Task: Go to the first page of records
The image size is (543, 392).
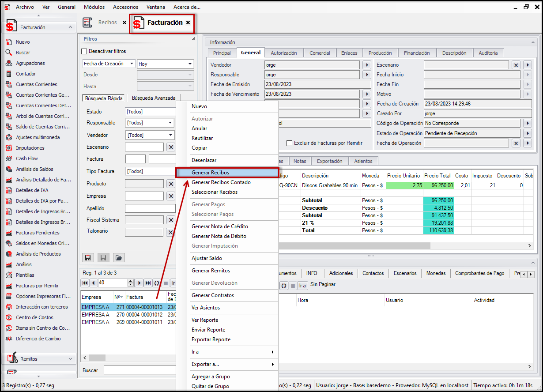Action: coord(85,283)
